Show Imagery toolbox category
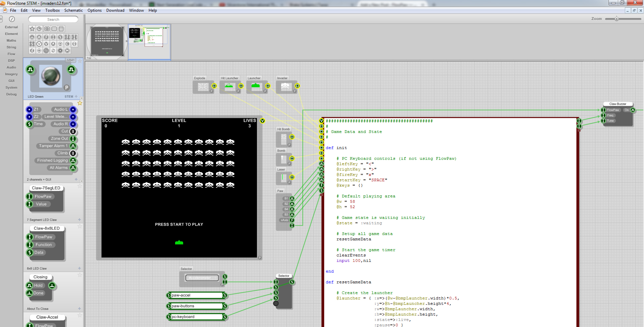 point(11,74)
